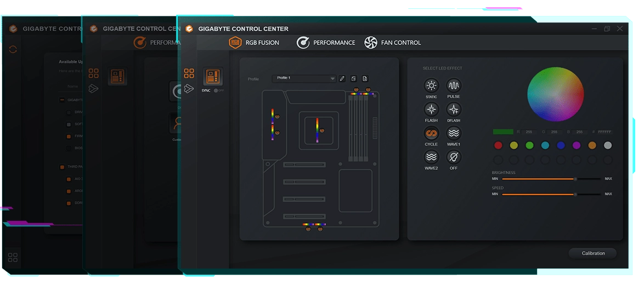The width and height of the screenshot is (644, 285).
Task: Click the arrow icon in the middle window sidebar
Action: pyautogui.click(x=94, y=89)
